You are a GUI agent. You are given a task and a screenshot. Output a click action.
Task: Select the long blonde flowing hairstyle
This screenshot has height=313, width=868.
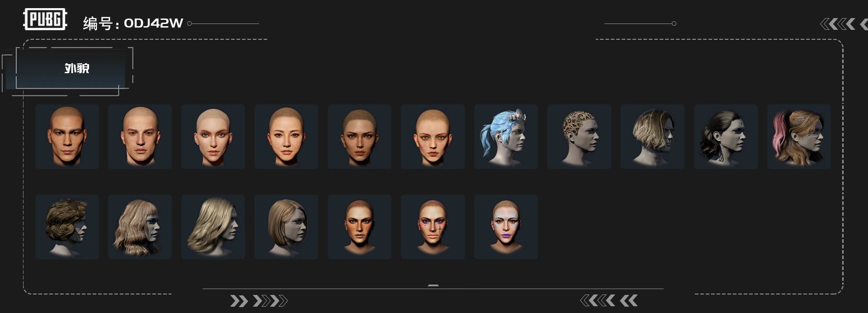point(213,227)
